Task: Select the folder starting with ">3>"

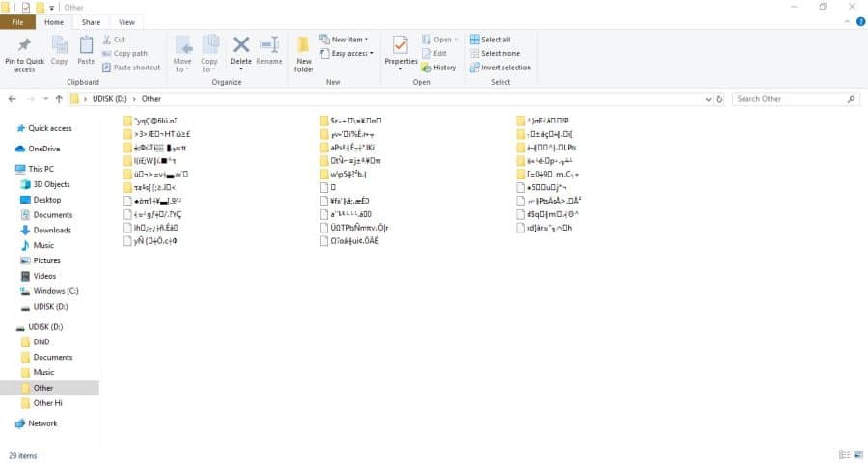Action: pos(157,134)
